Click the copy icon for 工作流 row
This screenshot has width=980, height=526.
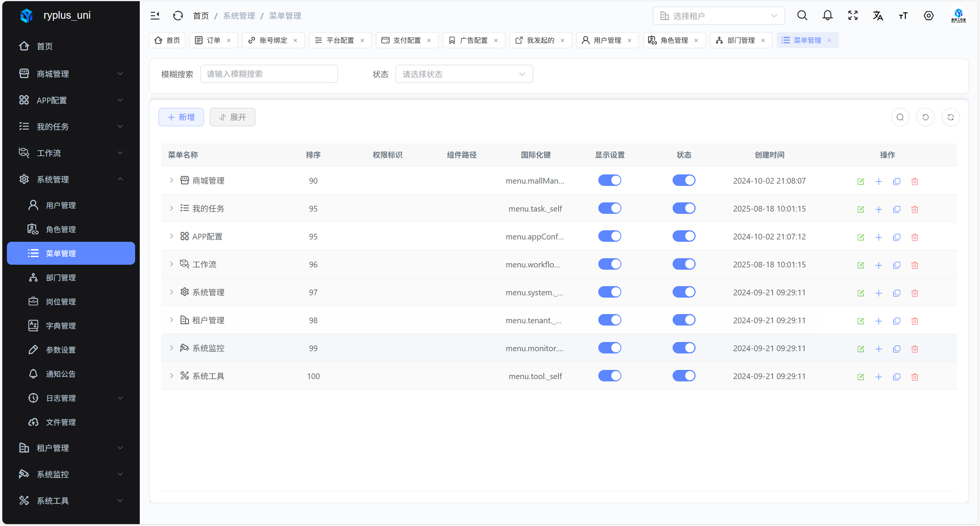[897, 265]
